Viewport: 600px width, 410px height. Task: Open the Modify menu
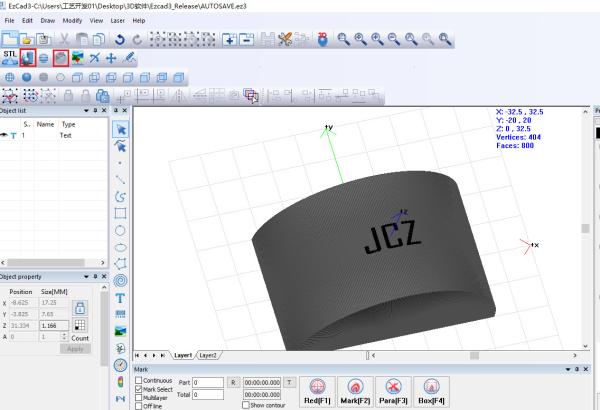click(x=72, y=21)
